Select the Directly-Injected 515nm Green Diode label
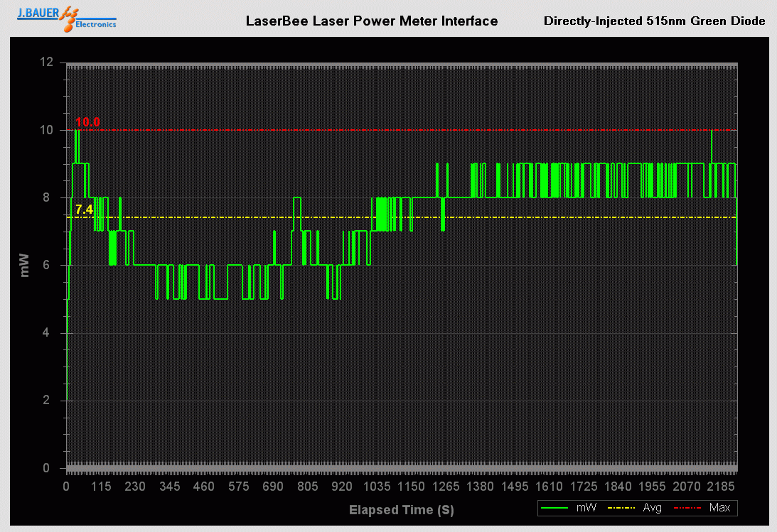This screenshot has height=532, width=777. 654,21
